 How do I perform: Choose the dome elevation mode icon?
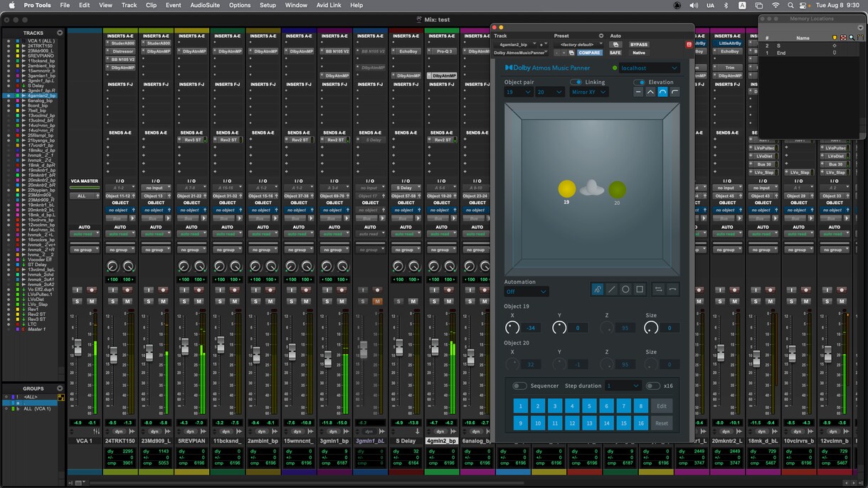662,92
